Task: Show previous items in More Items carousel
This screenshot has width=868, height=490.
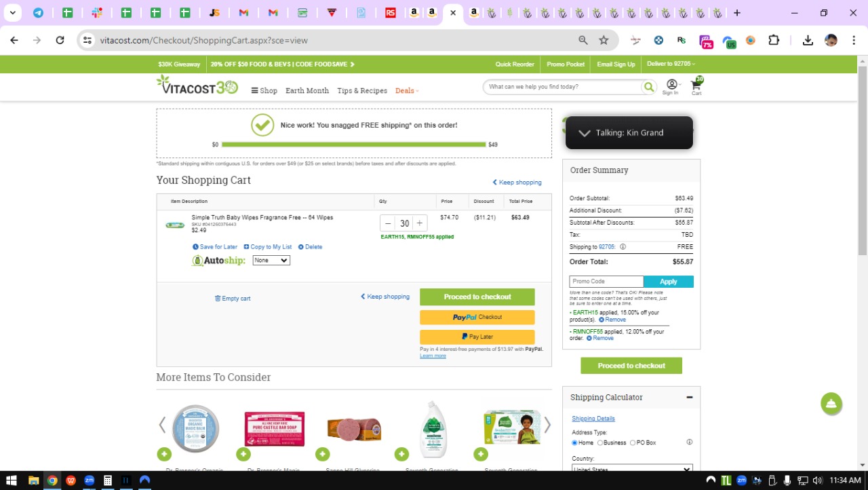Action: point(162,426)
